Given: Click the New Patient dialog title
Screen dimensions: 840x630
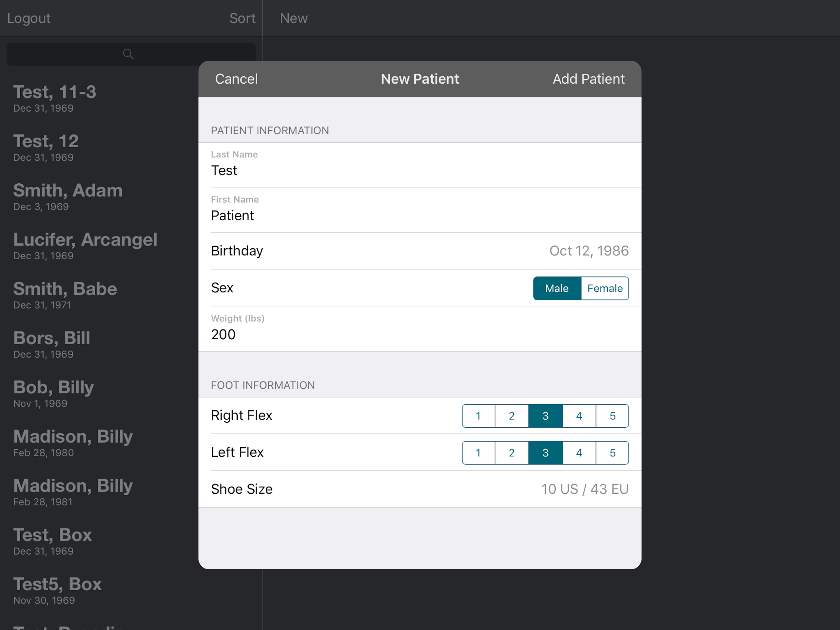Looking at the screenshot, I should 420,79.
